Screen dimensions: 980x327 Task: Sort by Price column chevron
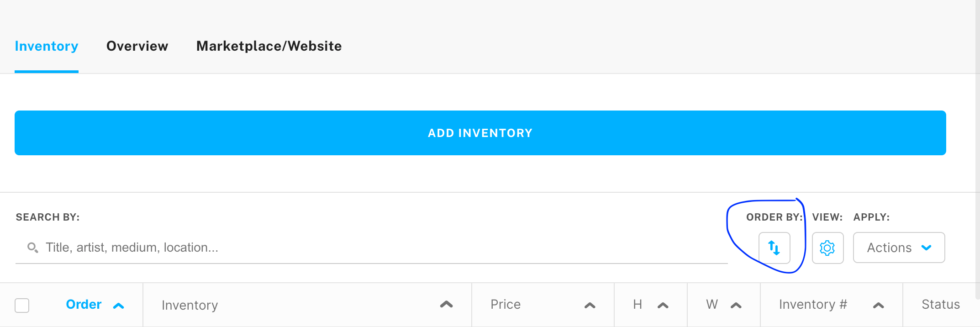[x=590, y=305]
